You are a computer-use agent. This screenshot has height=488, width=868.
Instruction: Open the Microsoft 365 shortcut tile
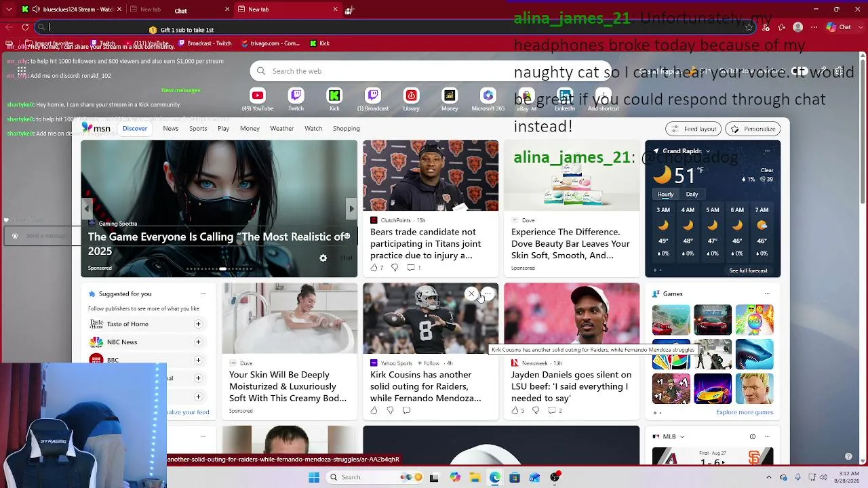pyautogui.click(x=488, y=99)
